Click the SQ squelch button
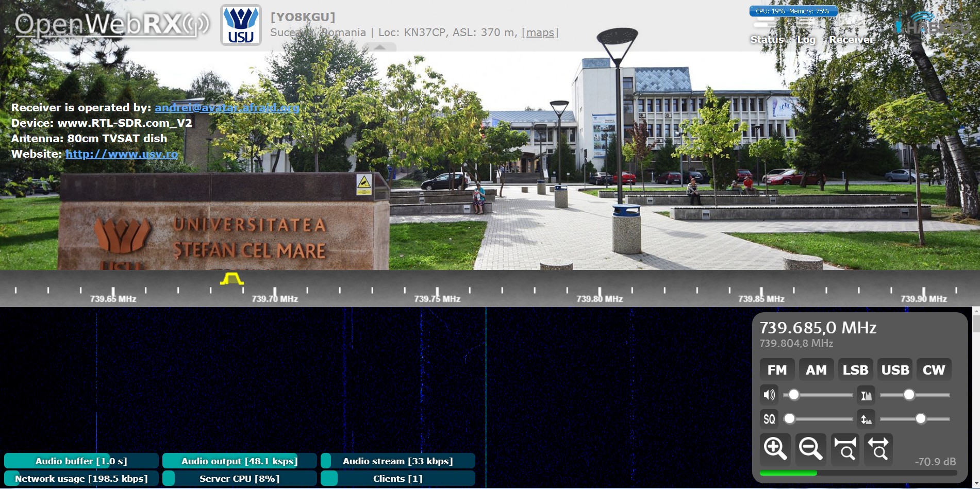The image size is (980, 489). tap(769, 419)
